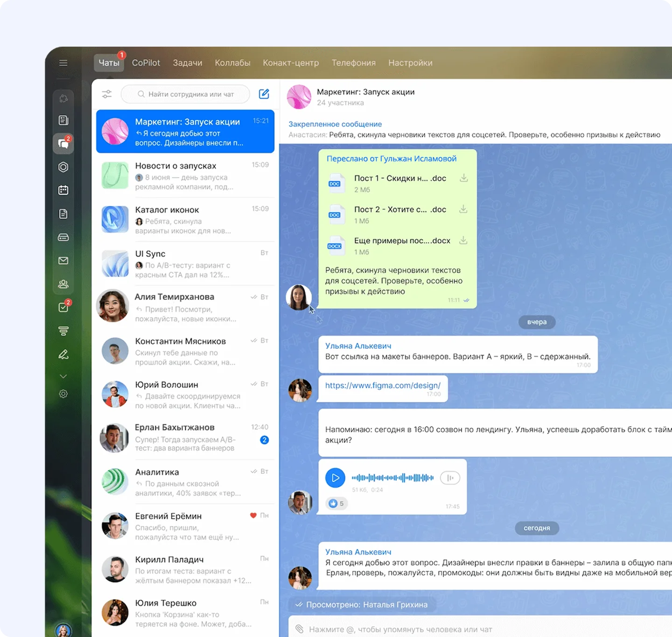The width and height of the screenshot is (672, 637).
Task: Open the chat with Ерлан Бахытжанов
Action: [185, 438]
